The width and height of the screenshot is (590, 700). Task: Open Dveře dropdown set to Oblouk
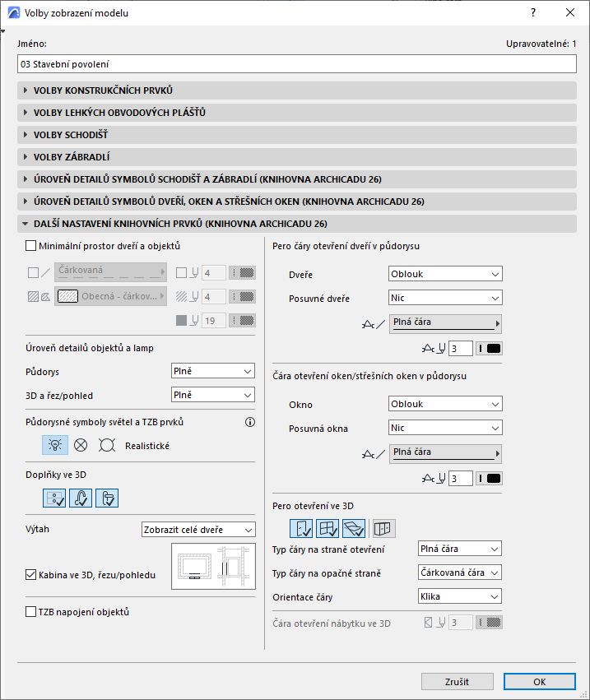[x=445, y=274]
